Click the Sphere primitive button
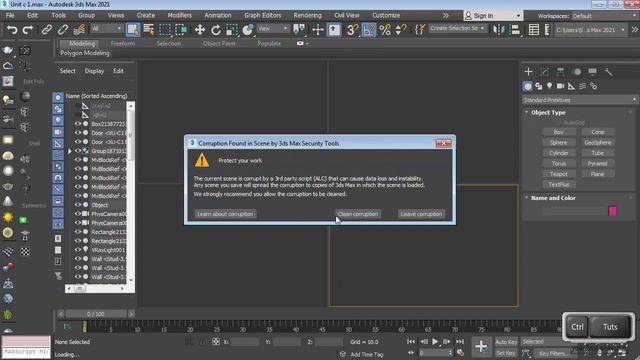 click(559, 142)
